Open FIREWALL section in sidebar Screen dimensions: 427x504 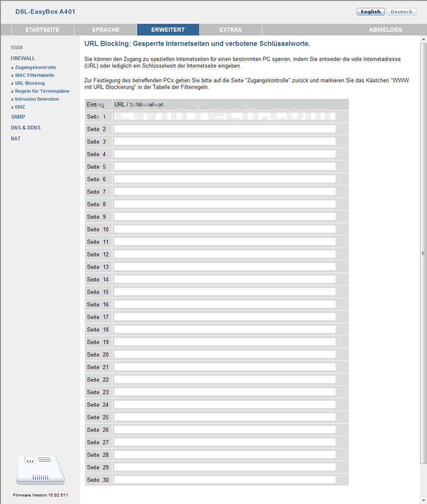click(x=23, y=58)
